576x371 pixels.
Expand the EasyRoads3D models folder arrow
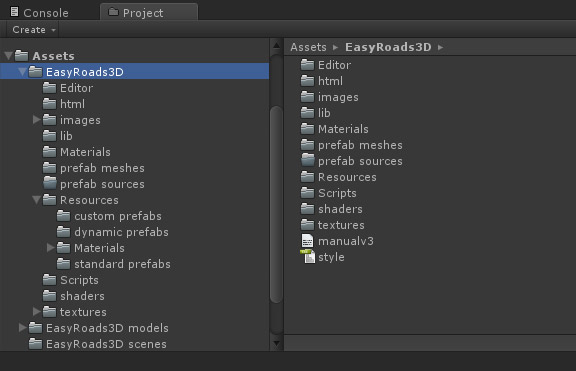(22, 328)
